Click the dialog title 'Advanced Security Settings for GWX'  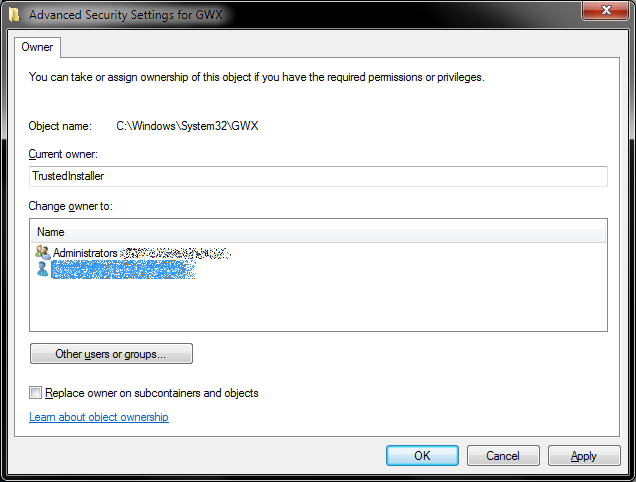125,15
